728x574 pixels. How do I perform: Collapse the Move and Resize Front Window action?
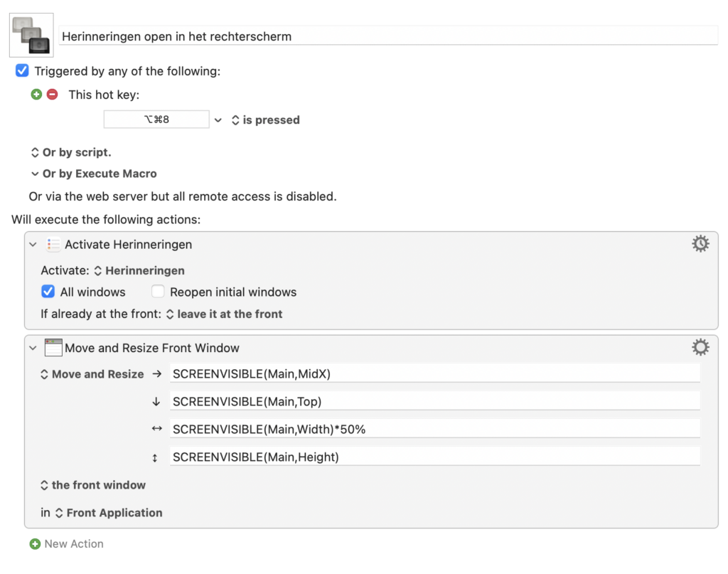(x=33, y=348)
